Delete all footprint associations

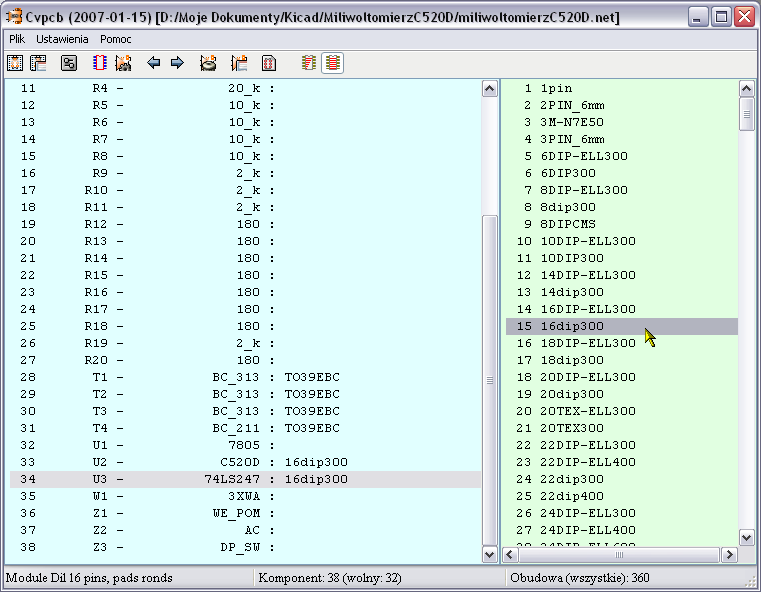(208, 63)
